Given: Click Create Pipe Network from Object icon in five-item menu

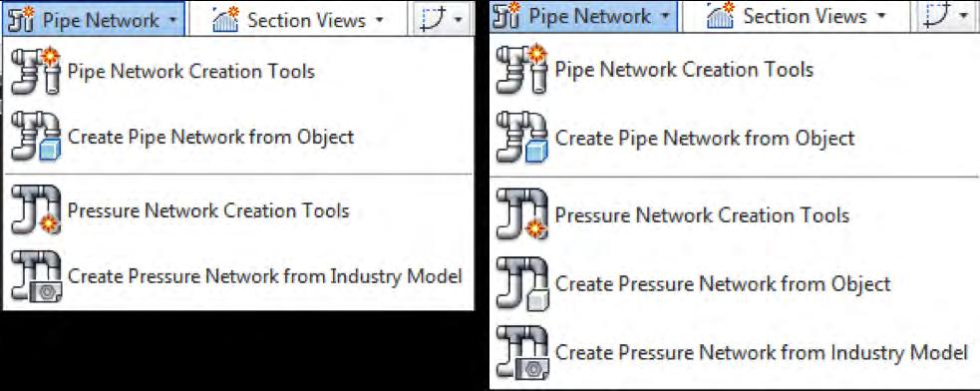Looking at the screenshot, I should pyautogui.click(x=522, y=139).
